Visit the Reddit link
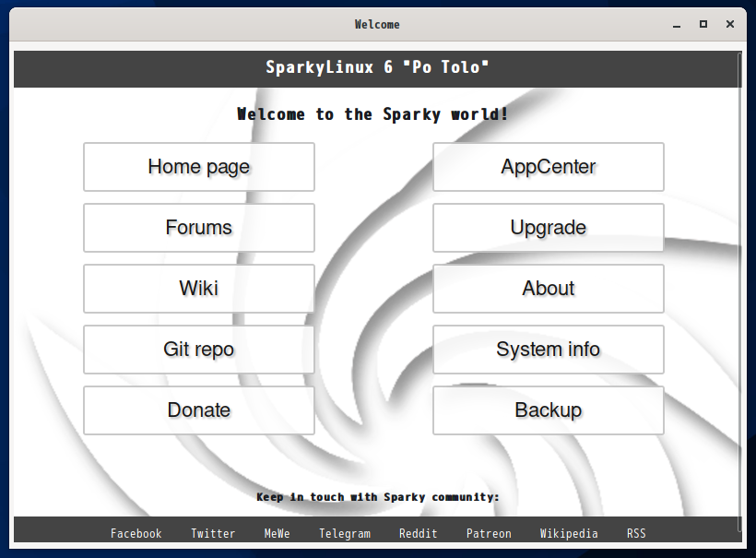 pos(418,533)
